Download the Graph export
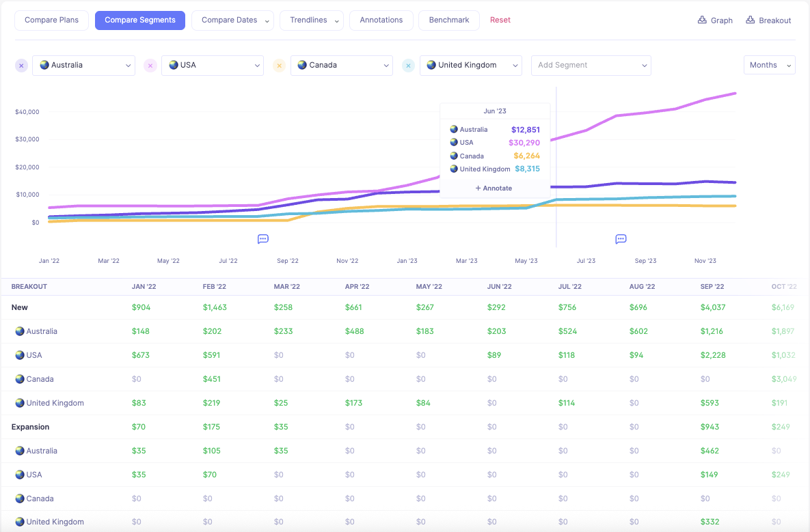Screen dimensions: 810x532 (x=715, y=20)
